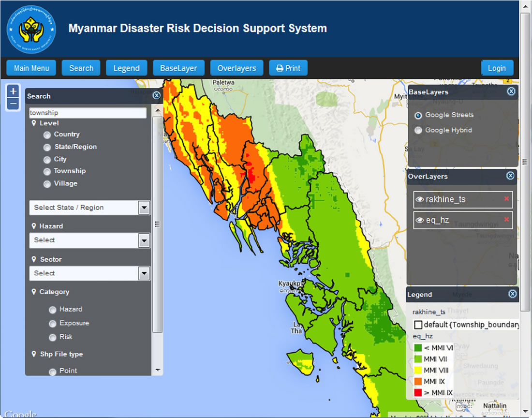The height and width of the screenshot is (418, 532).
Task: Open the Overlayers menu
Action: pyautogui.click(x=236, y=68)
